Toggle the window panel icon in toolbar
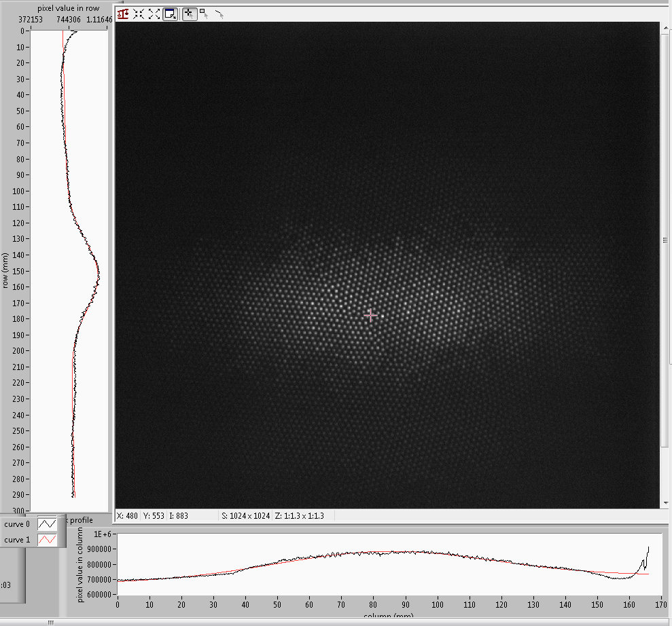 (171, 14)
